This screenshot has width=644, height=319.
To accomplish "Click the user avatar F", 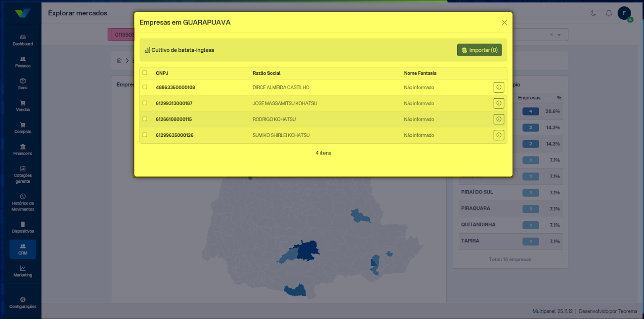I will click(624, 13).
